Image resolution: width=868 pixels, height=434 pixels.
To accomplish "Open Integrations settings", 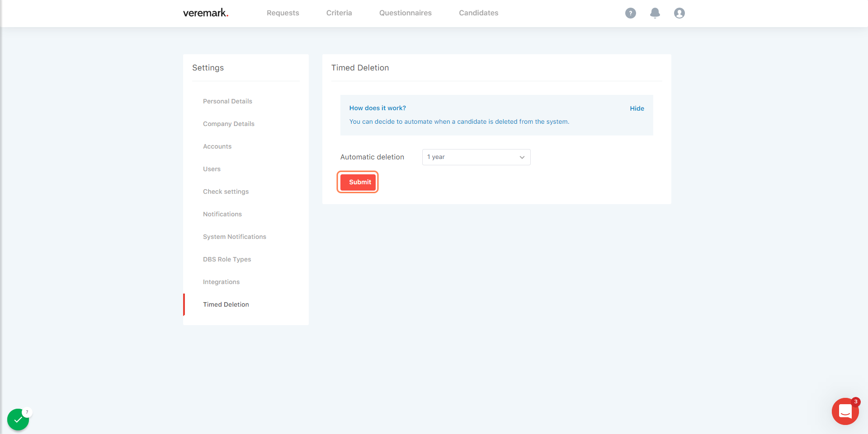I will (221, 282).
